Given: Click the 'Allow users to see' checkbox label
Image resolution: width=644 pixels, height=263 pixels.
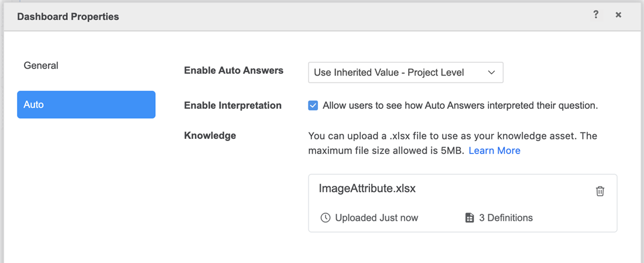Looking at the screenshot, I should pyautogui.click(x=460, y=105).
